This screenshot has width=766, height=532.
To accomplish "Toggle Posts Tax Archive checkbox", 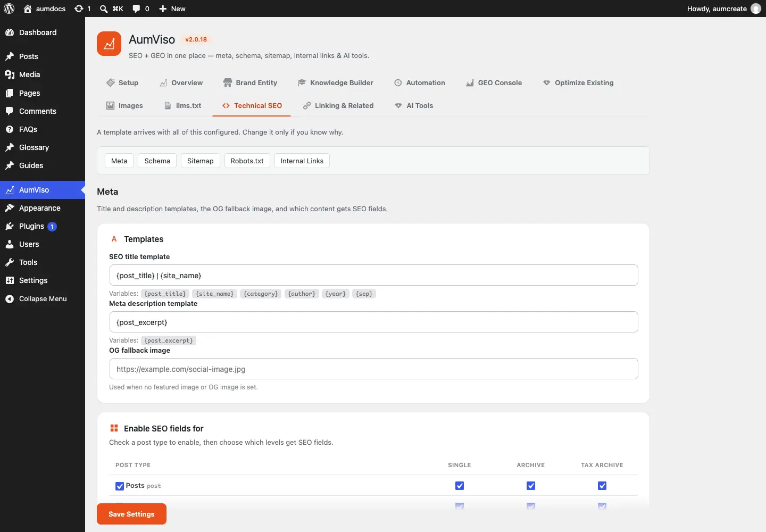I will pyautogui.click(x=602, y=486).
